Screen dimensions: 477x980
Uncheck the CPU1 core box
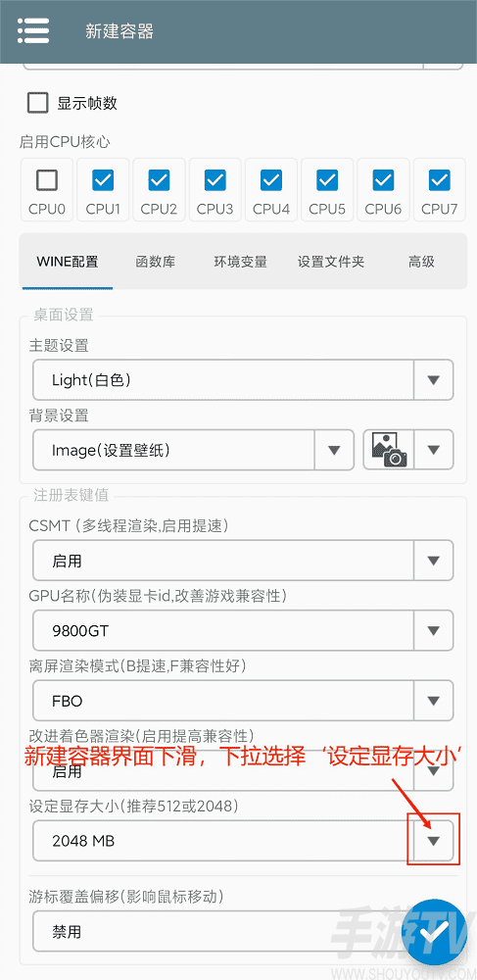pyautogui.click(x=103, y=180)
